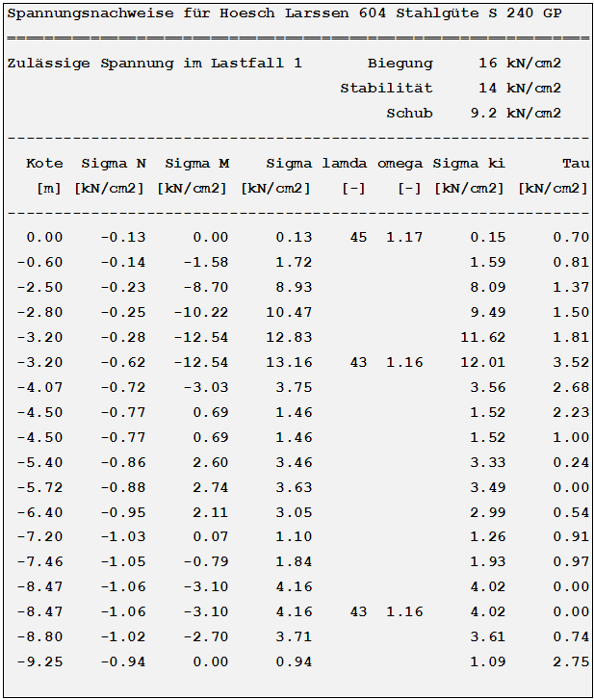
Task: Click Sigma N value -0.62
Action: [x=122, y=362]
